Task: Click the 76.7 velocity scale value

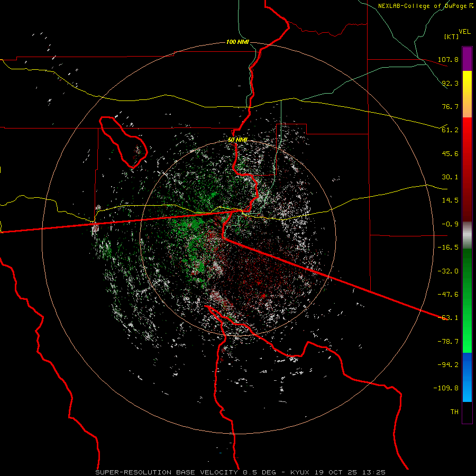Action: [x=450, y=106]
